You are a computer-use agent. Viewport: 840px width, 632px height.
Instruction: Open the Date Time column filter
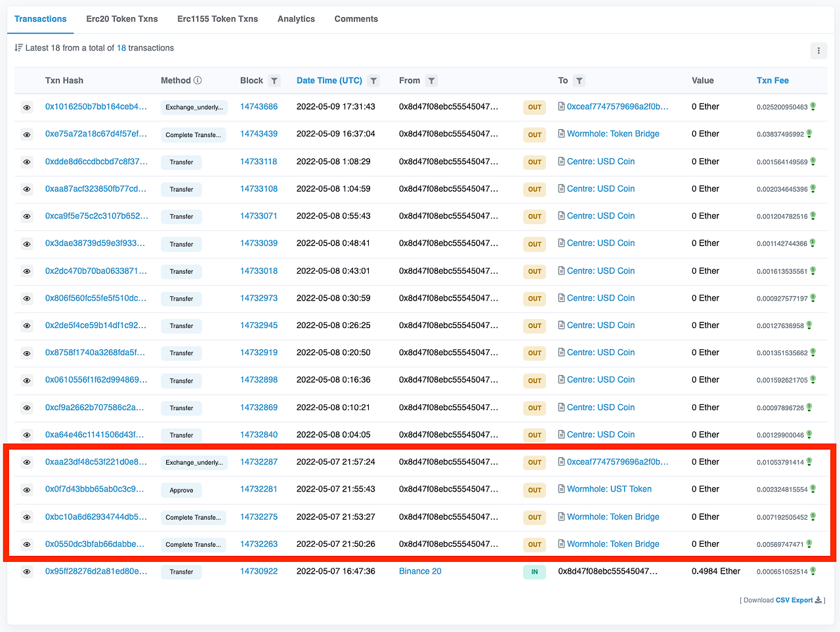pos(373,81)
